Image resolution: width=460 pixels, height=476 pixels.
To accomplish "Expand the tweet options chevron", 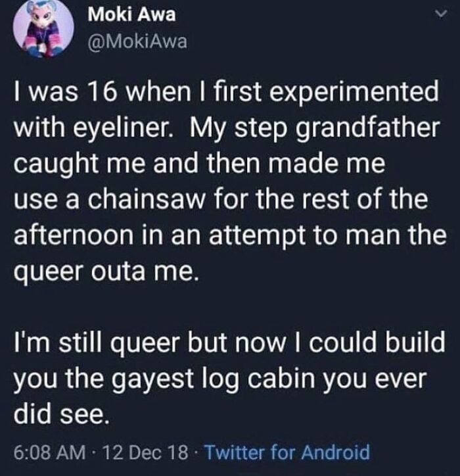I will coord(441,14).
